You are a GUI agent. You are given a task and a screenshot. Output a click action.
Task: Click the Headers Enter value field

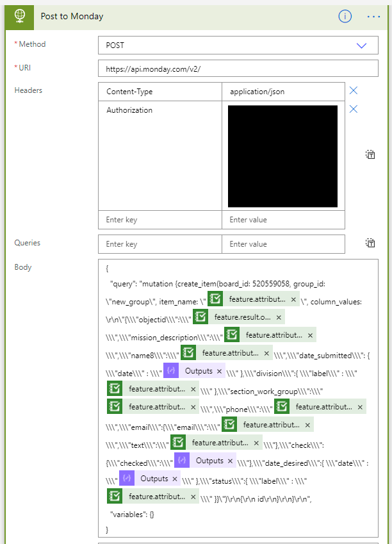[x=283, y=220]
